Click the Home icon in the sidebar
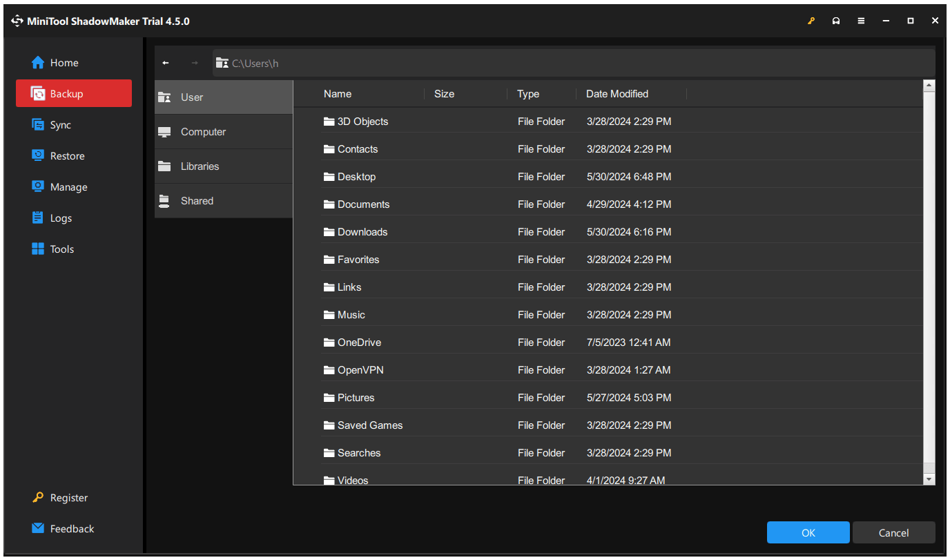Image resolution: width=950 pixels, height=560 pixels. click(38, 63)
